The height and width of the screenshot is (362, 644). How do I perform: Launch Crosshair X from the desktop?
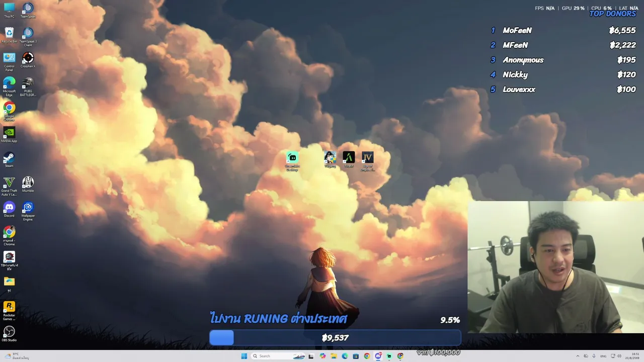[28, 60]
